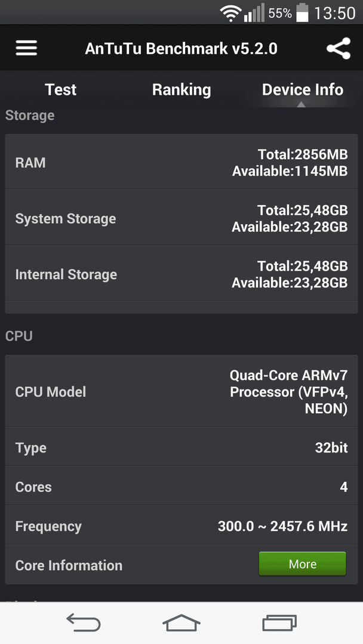Open the hamburger menu icon

(x=26, y=48)
